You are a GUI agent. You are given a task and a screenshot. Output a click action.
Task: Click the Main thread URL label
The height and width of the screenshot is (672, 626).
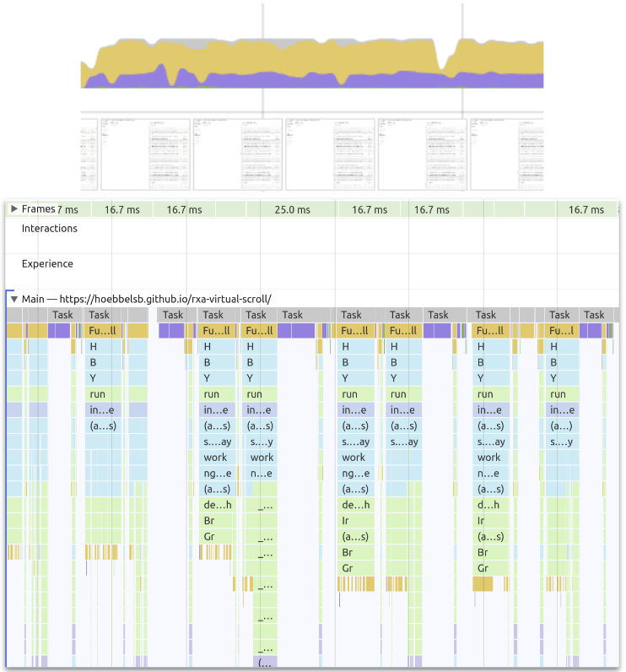point(146,299)
